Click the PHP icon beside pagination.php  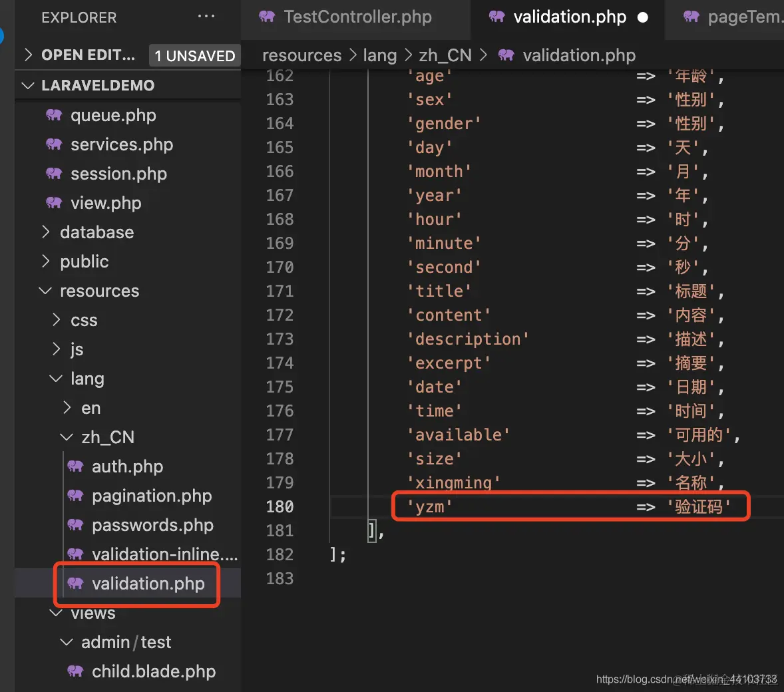(75, 496)
